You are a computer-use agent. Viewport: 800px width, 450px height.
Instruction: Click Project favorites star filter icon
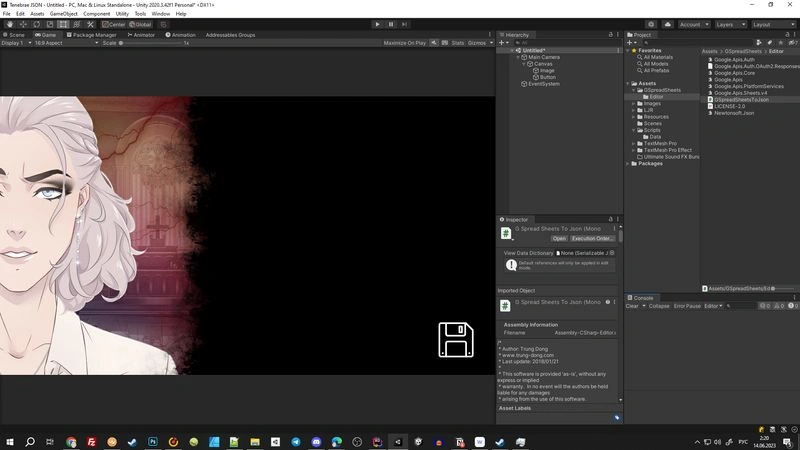781,43
